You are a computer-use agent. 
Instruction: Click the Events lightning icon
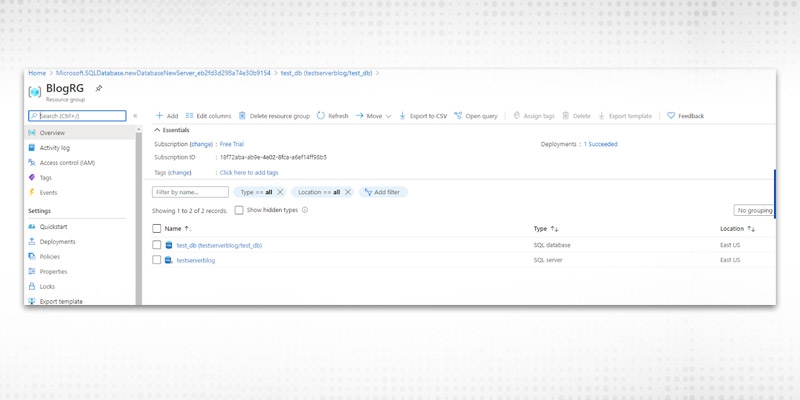[x=32, y=192]
